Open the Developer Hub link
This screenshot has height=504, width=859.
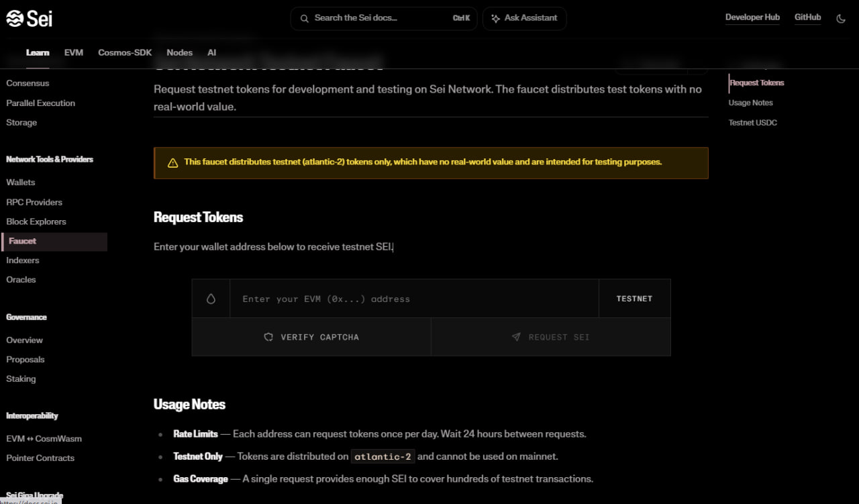coord(752,17)
